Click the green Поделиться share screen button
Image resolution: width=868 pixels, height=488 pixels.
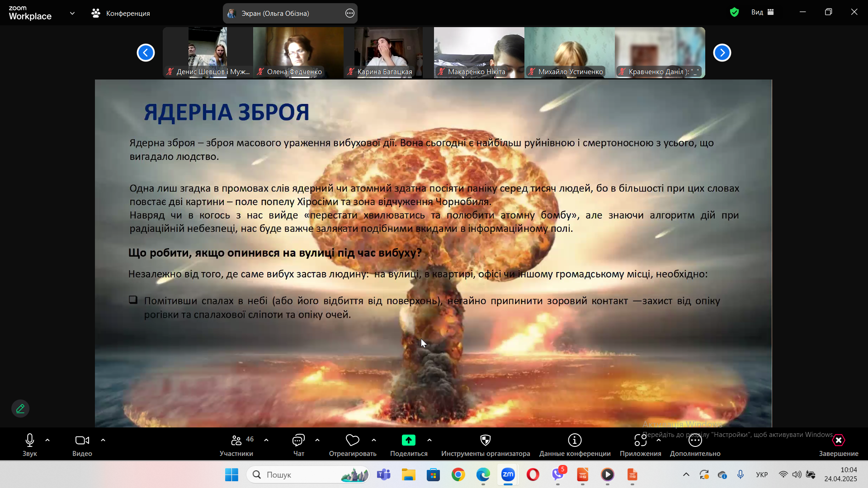point(409,445)
